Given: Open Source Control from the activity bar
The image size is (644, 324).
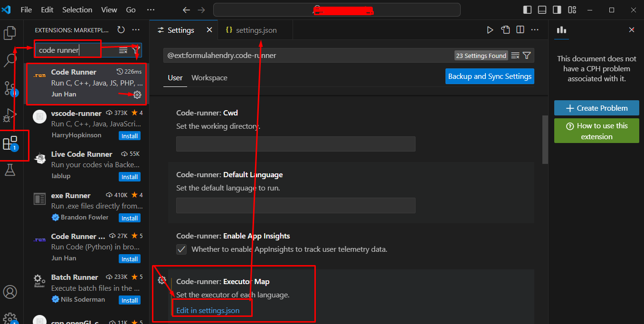Looking at the screenshot, I should click(10, 88).
